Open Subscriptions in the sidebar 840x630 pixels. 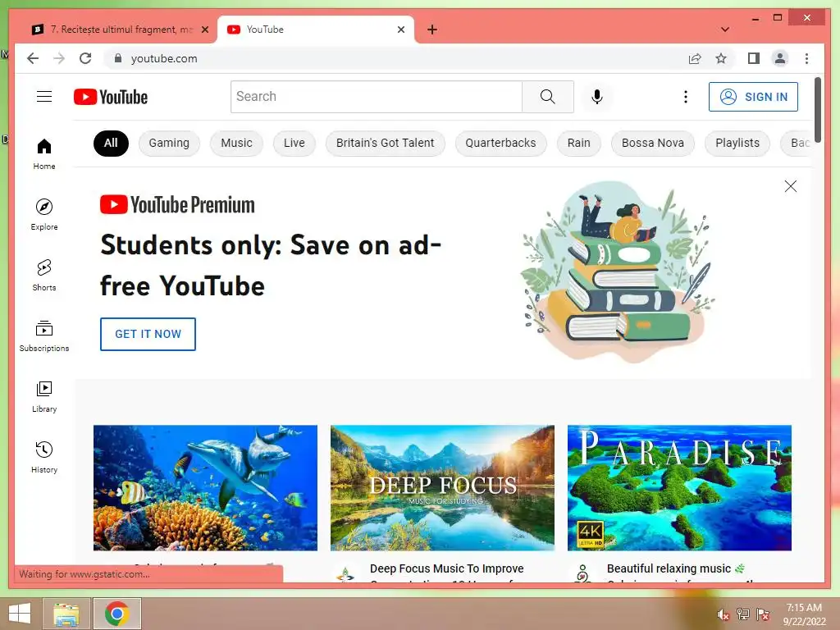pyautogui.click(x=44, y=336)
